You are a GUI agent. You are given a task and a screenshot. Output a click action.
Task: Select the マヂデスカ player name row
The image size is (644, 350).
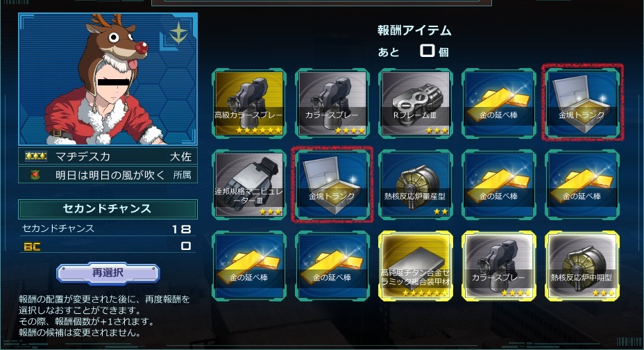tap(108, 156)
